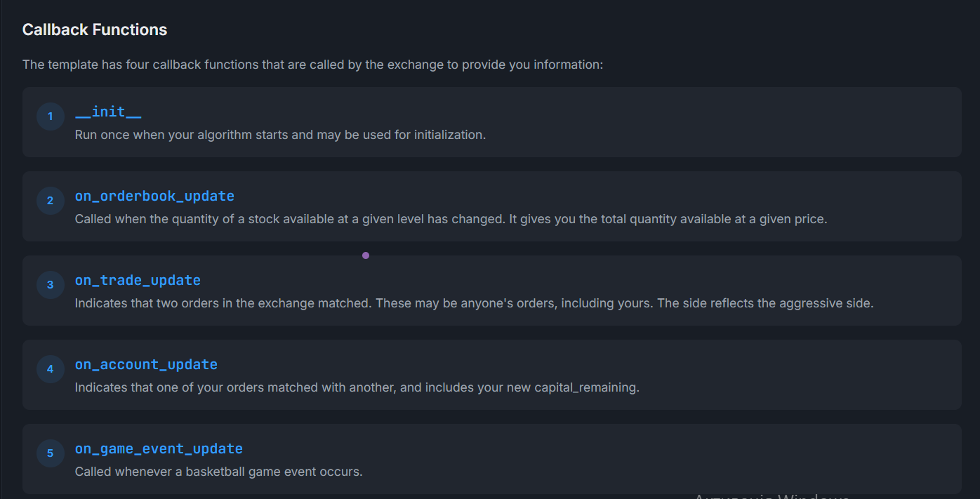Screen dimensions: 980x499
Task: Click the Callback Functions heading
Action: [x=95, y=29]
